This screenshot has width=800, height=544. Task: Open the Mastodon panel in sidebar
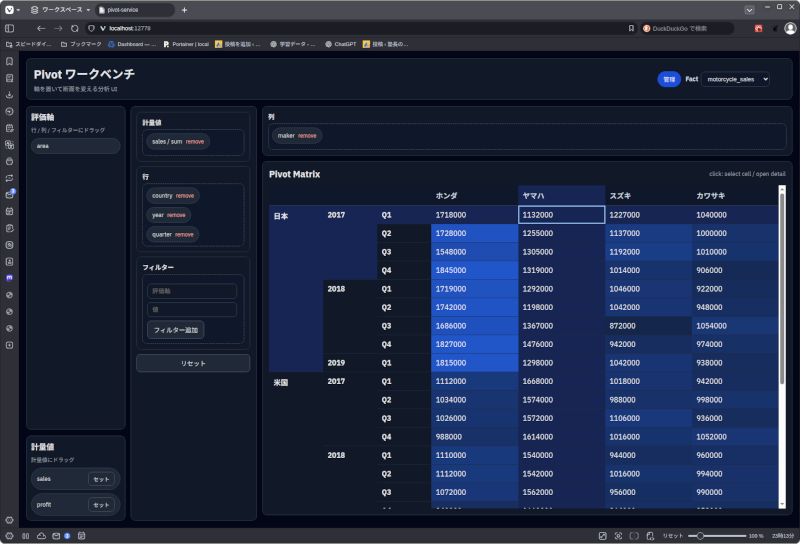click(10, 277)
